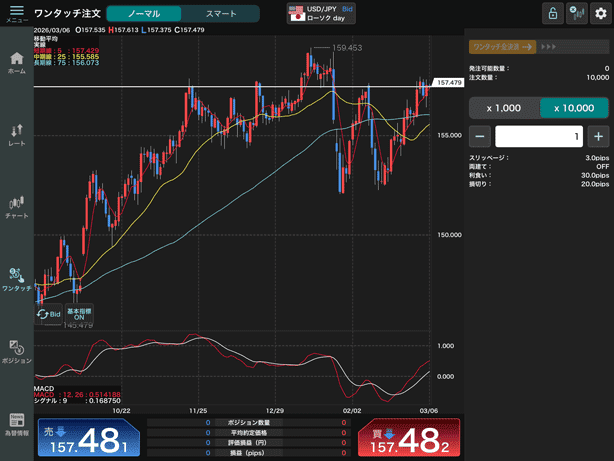Slide the ワンタッチ全決済 close-all control
Image resolution: width=614 pixels, height=461 pixels.
[x=502, y=47]
